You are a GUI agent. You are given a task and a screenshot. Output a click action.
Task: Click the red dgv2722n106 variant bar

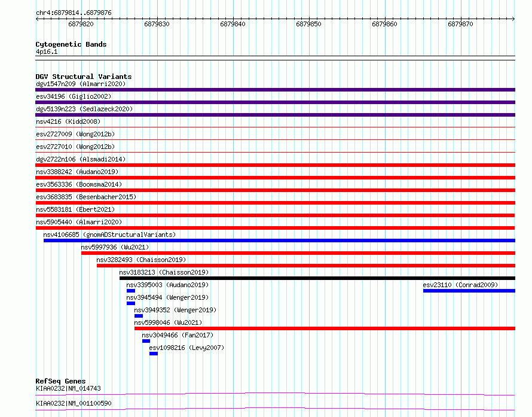(x=275, y=165)
